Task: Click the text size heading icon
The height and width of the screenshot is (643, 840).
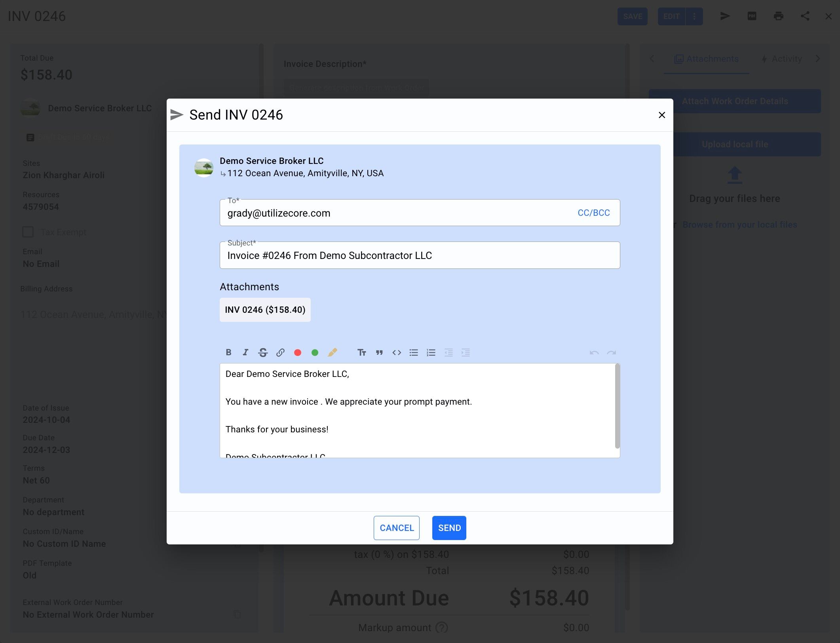Action: tap(361, 352)
